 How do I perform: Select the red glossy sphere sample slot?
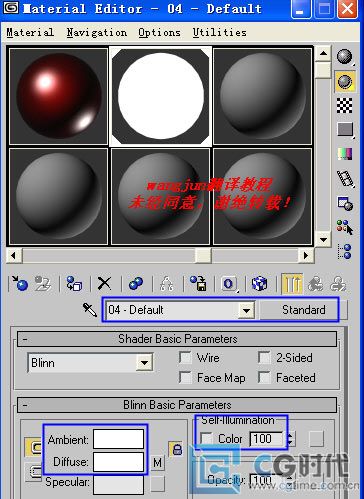click(x=58, y=96)
